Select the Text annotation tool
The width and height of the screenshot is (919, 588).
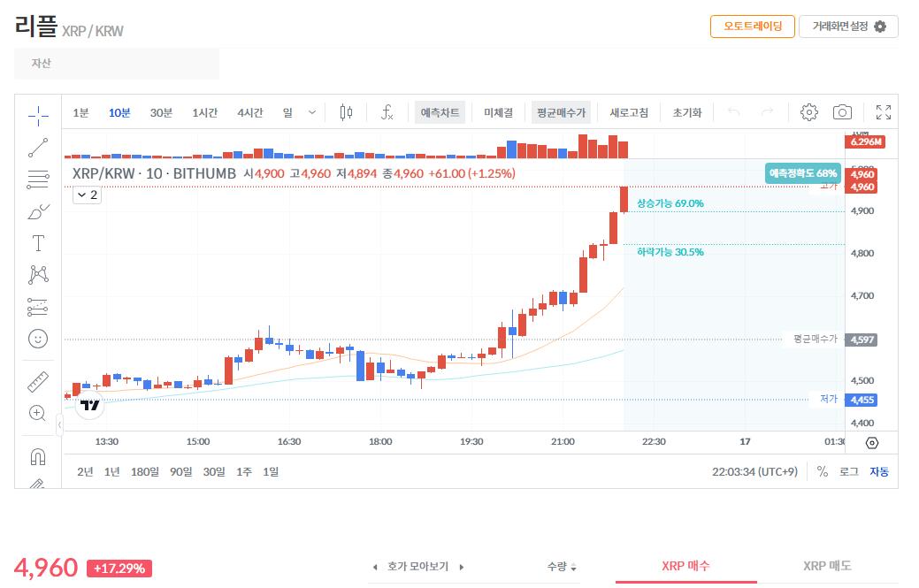coord(38,243)
